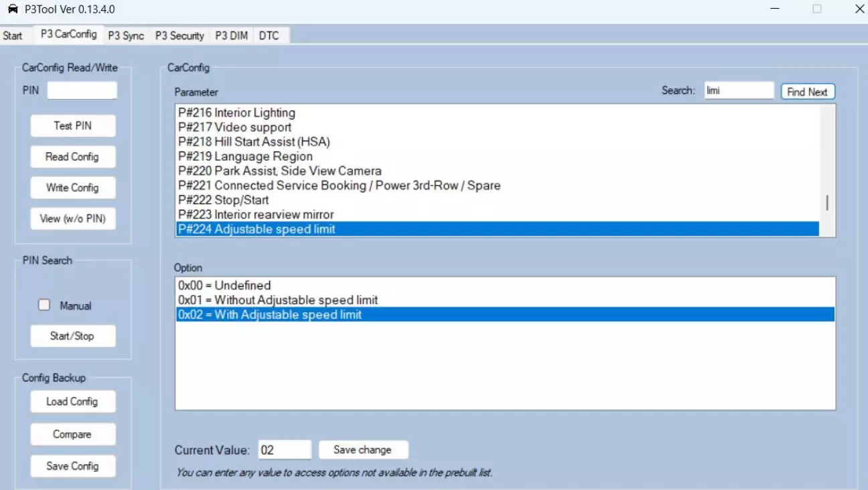Select P#222 Stop/Start parameter
The width and height of the screenshot is (868, 490).
pyautogui.click(x=224, y=200)
